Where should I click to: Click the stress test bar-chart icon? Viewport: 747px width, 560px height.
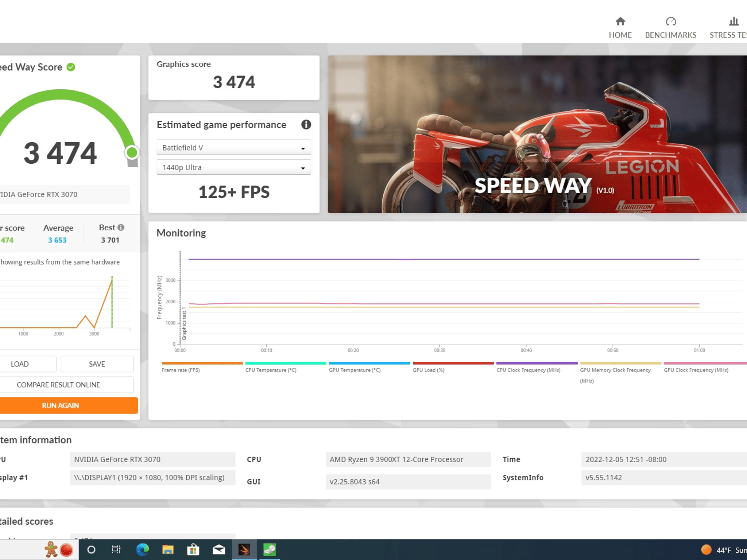734,22
